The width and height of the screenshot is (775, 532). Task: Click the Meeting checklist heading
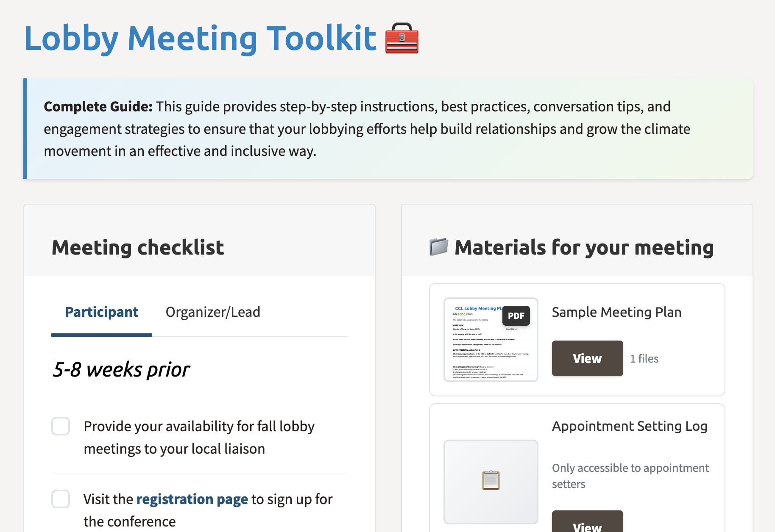tap(138, 247)
